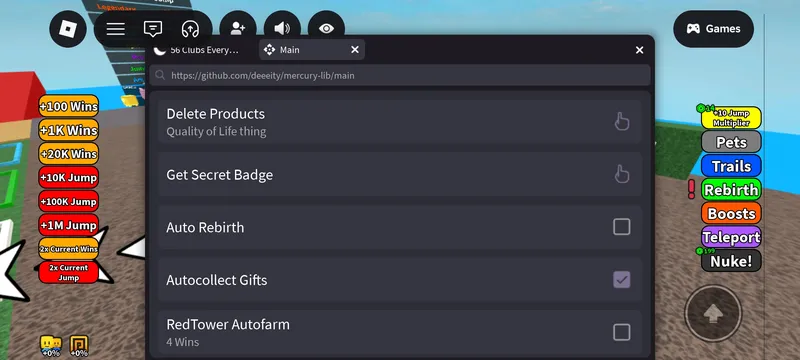
Task: Click the move icon in Main tab
Action: click(x=269, y=50)
